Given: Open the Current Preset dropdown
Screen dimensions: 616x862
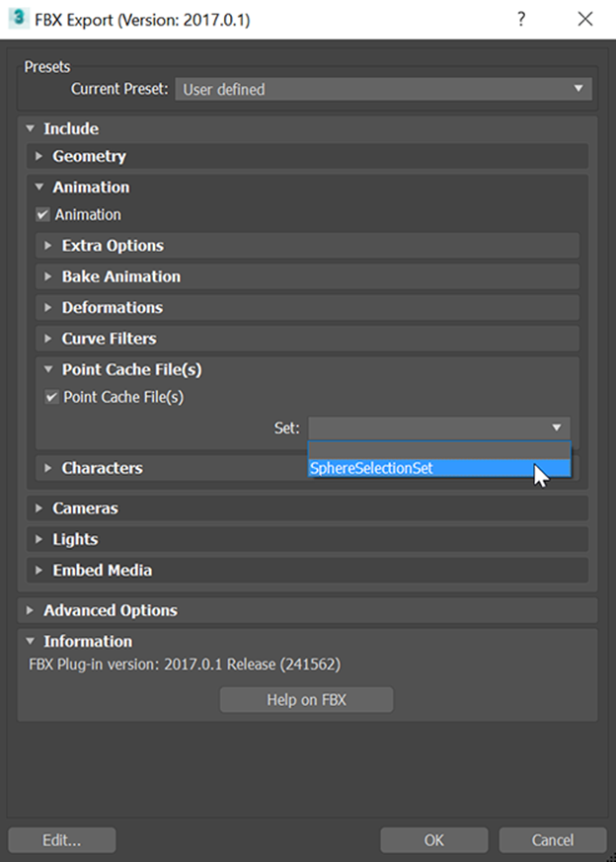Looking at the screenshot, I should (384, 89).
